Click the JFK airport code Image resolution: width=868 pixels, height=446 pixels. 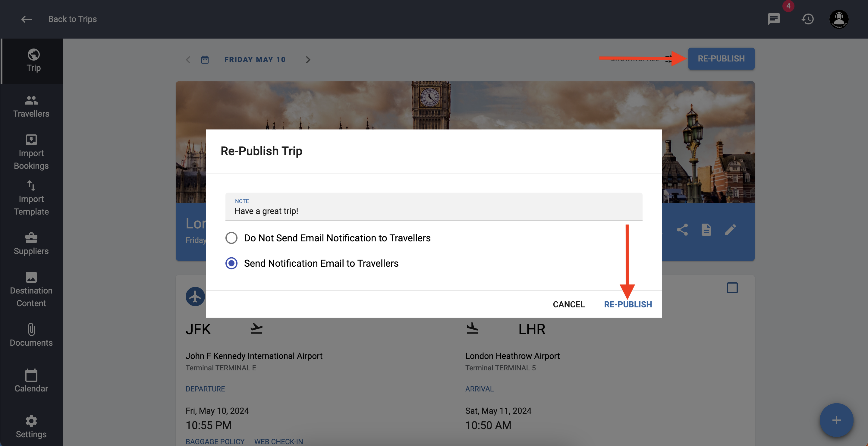click(198, 329)
